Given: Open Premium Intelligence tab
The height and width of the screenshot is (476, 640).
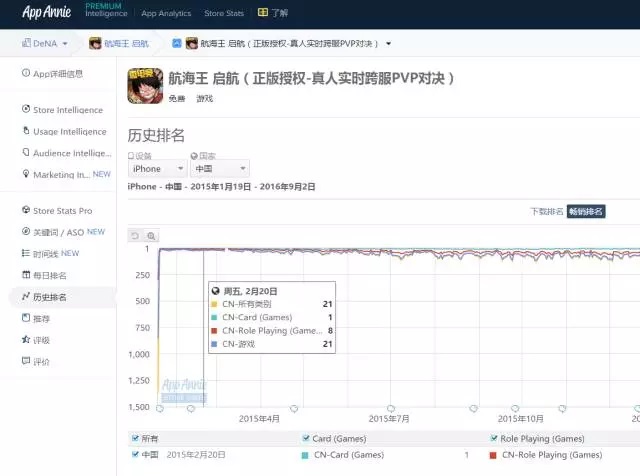Looking at the screenshot, I should pos(106,10).
